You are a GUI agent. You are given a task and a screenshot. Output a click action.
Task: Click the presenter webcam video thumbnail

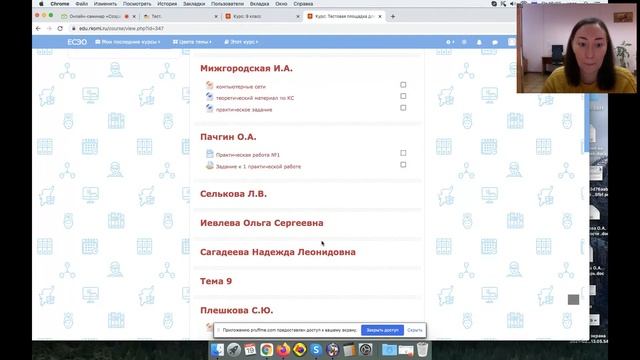tap(576, 49)
